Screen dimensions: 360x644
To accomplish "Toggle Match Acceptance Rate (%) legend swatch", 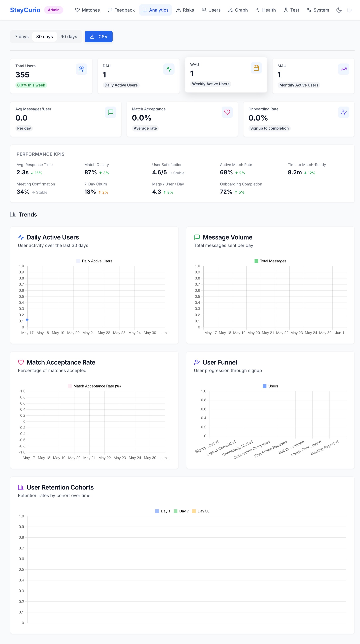I will point(70,386).
